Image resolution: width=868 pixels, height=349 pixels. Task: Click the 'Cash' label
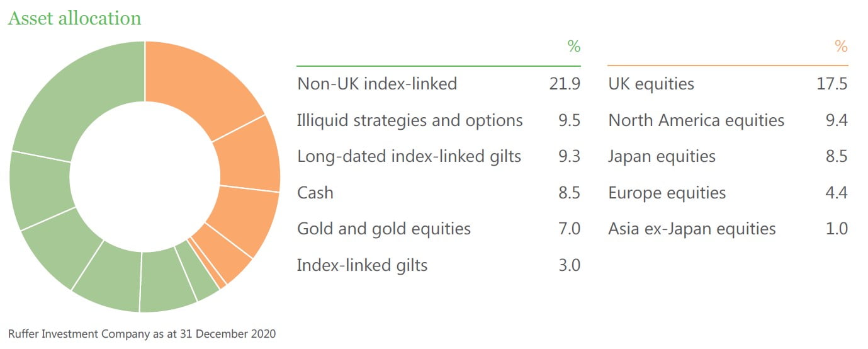pyautogui.click(x=315, y=192)
